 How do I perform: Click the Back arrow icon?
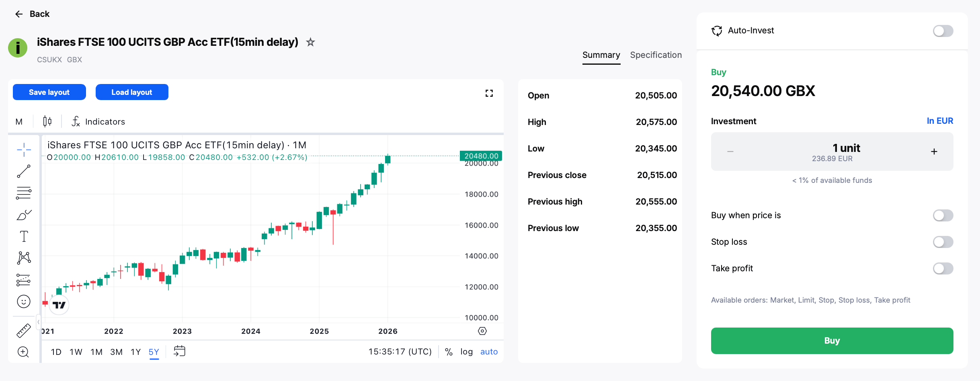[x=19, y=14]
